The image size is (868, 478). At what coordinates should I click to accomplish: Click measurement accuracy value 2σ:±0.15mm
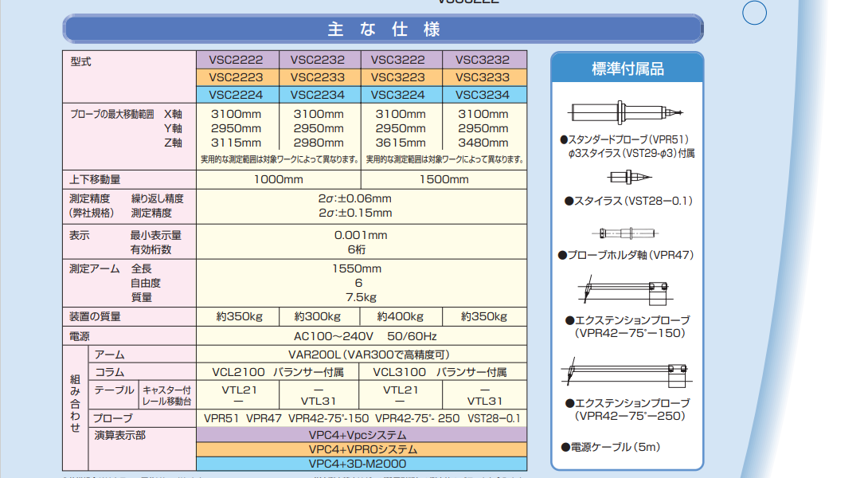[x=355, y=214]
